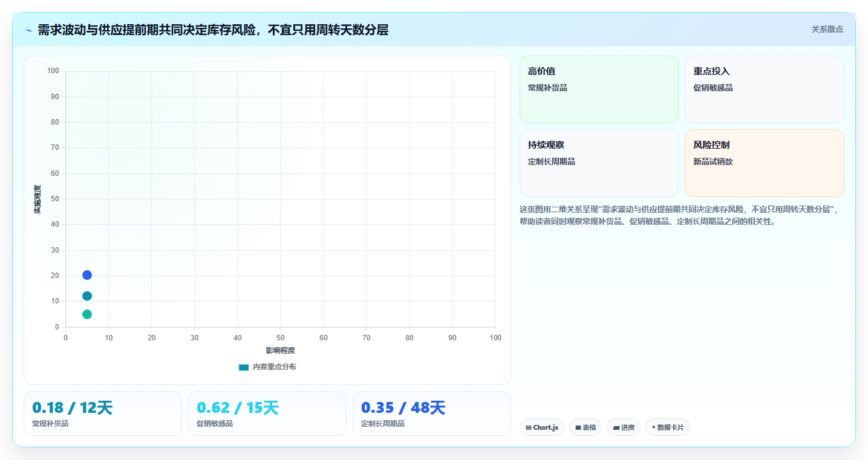Select the 表格 tag chip

tap(586, 427)
